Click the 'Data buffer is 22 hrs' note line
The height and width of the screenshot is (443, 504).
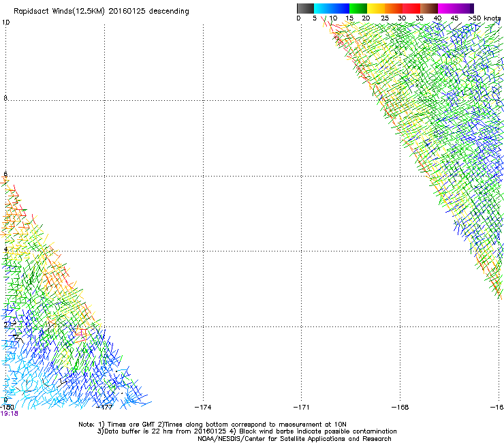coord(247,431)
